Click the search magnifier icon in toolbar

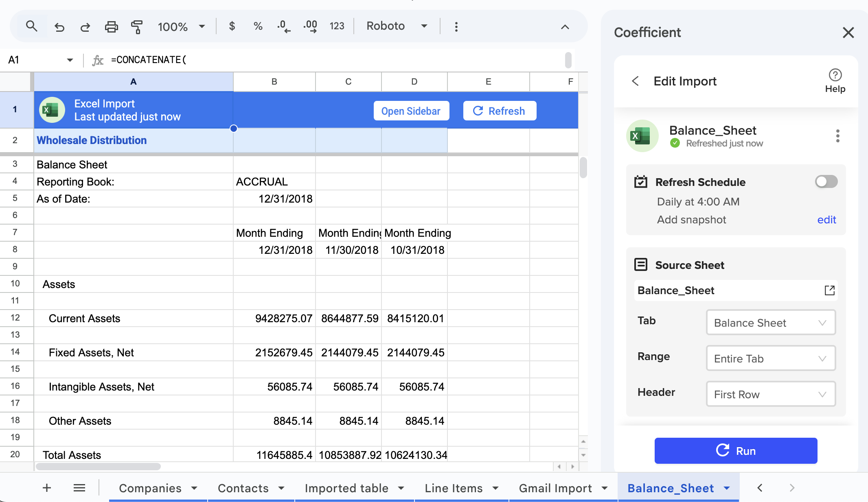(x=31, y=26)
